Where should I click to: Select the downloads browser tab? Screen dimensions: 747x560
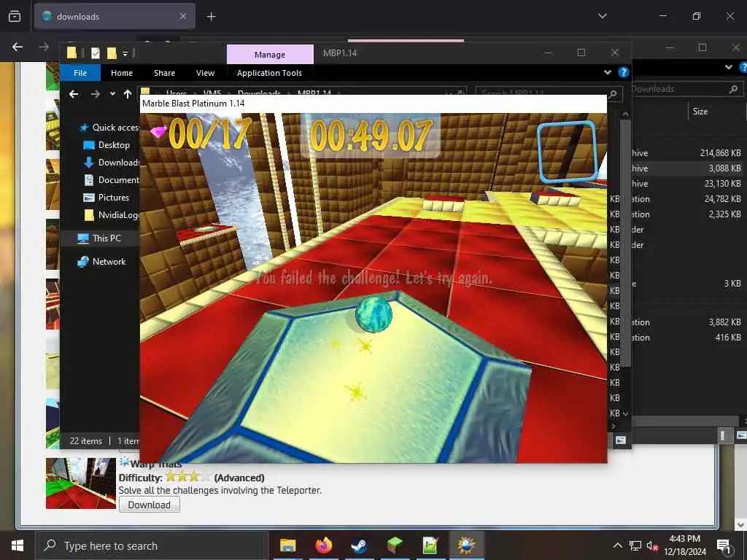(115, 16)
